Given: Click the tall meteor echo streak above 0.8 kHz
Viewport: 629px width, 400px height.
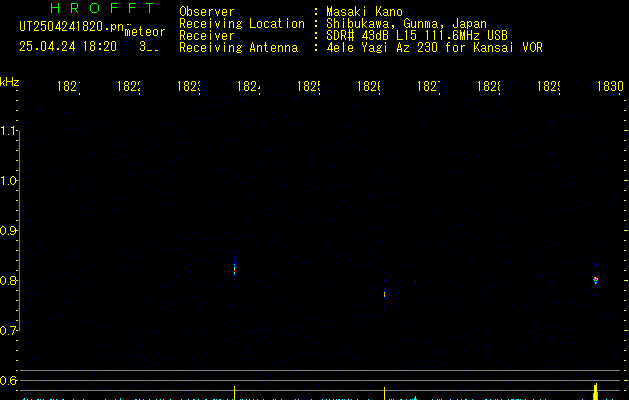Looking at the screenshot, I should click(x=234, y=265).
